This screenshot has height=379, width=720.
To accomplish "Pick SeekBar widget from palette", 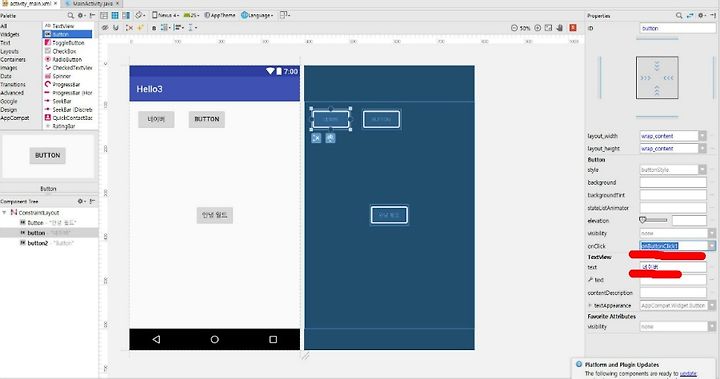I will click(62, 101).
